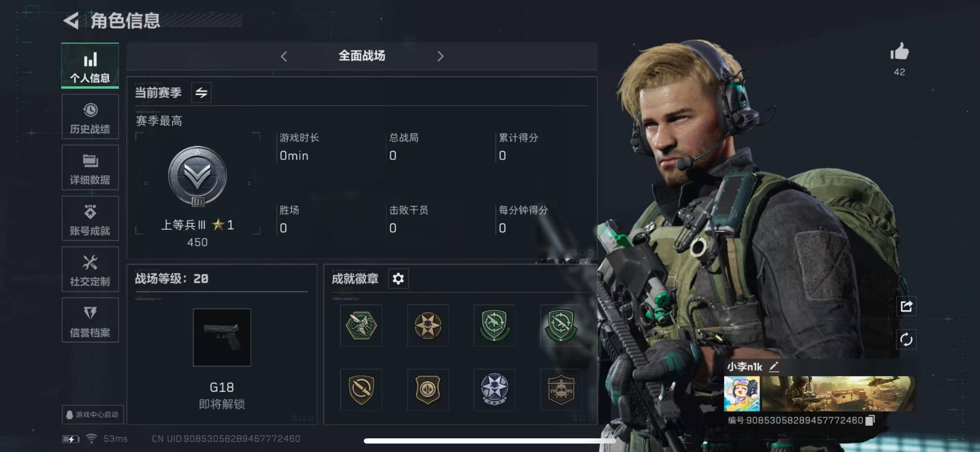Copy the player ID with the copy icon

870,420
